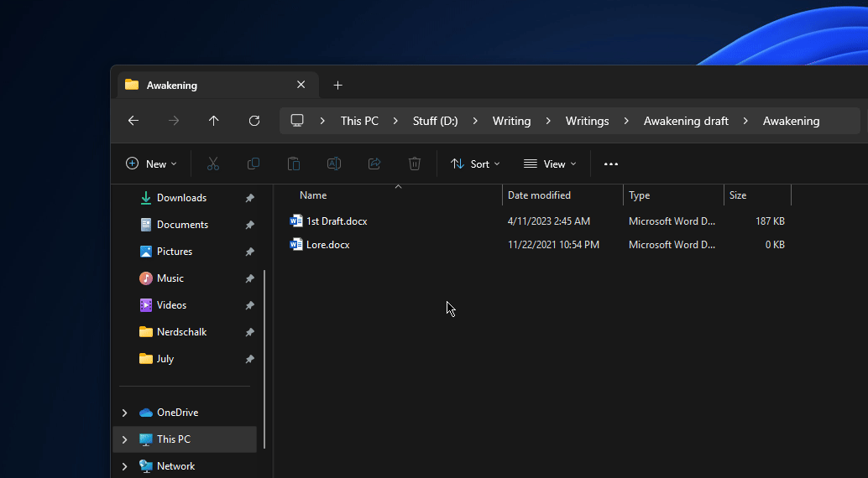868x478 pixels.
Task: Select the 1st Draft.docx file
Action: tap(336, 221)
